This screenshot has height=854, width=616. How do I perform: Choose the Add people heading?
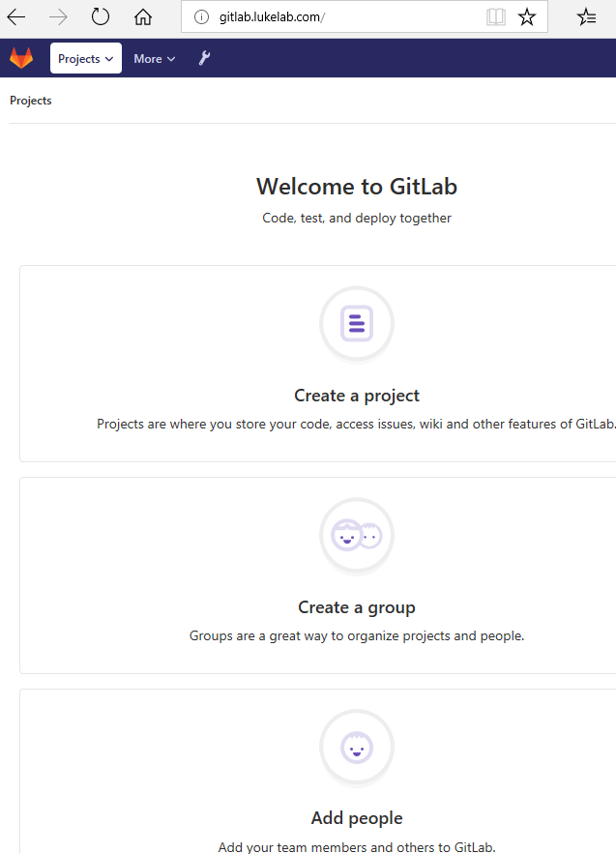click(357, 818)
